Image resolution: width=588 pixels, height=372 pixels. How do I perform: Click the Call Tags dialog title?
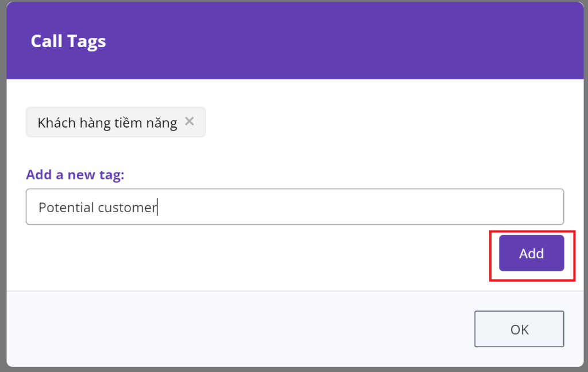point(68,41)
